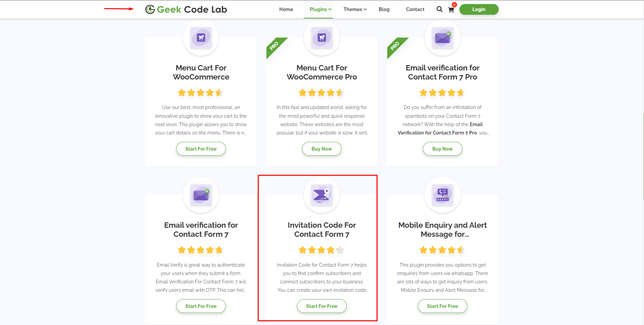
Task: Click the Menu Cart For WooCommerce plugin icon
Action: (x=201, y=38)
